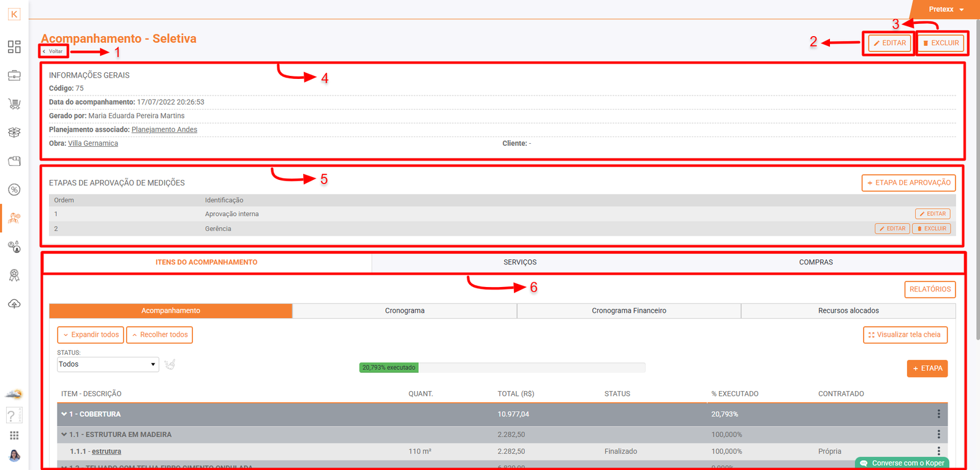Open the Pretexx account dropdown
The width and height of the screenshot is (980, 470).
click(945, 9)
